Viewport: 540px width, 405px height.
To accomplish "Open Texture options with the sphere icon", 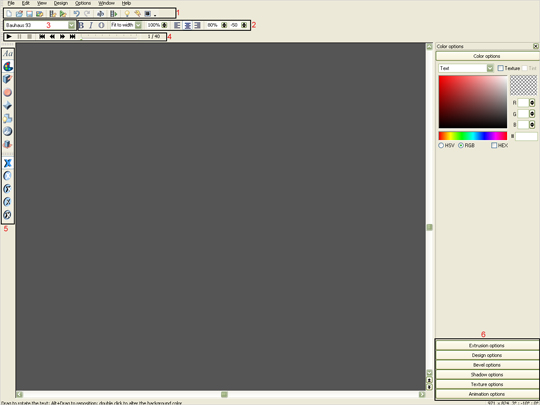I will coord(8,131).
